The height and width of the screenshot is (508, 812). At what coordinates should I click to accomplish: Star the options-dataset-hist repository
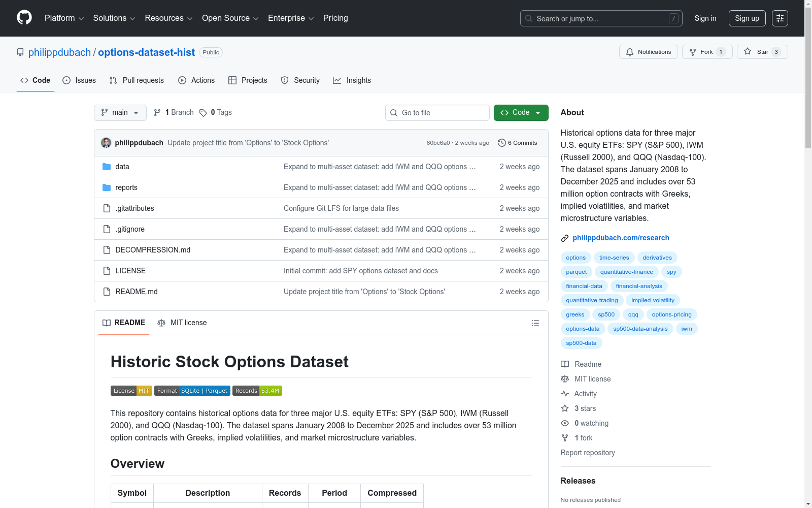762,52
